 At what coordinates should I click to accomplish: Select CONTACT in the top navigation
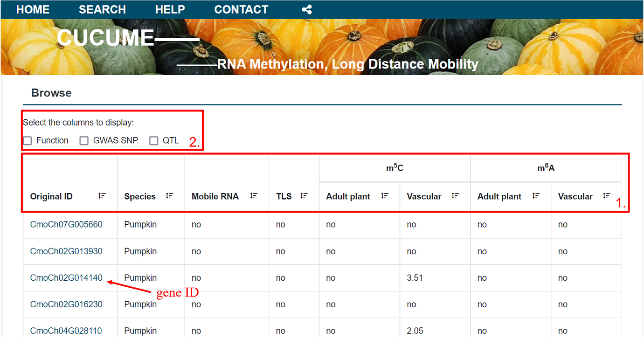(241, 9)
